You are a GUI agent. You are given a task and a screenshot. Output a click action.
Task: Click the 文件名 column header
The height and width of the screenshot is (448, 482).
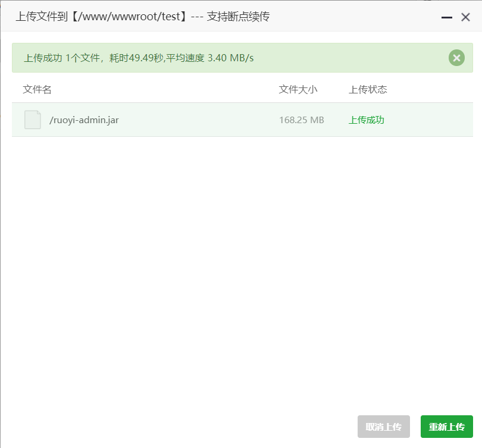(37, 89)
